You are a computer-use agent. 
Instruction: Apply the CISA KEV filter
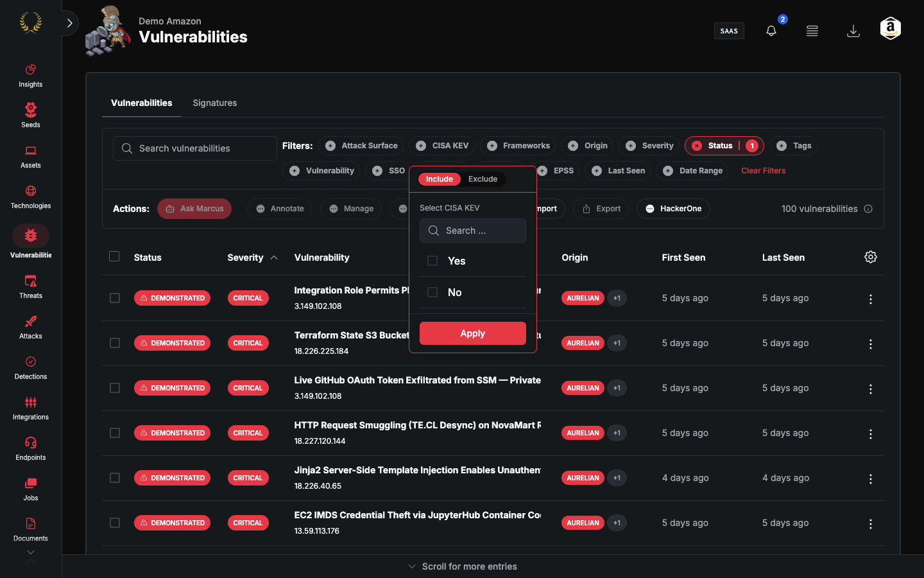tap(473, 333)
